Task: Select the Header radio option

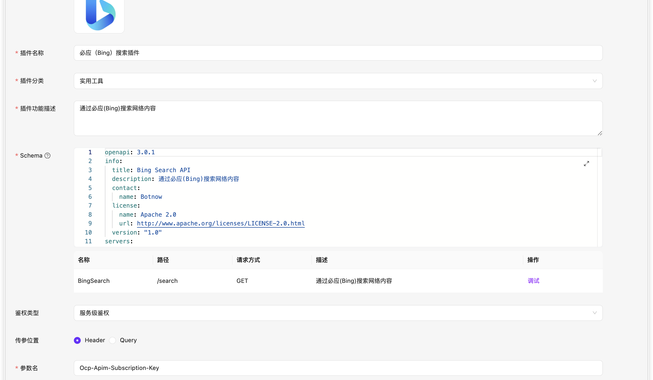Action: (x=77, y=340)
